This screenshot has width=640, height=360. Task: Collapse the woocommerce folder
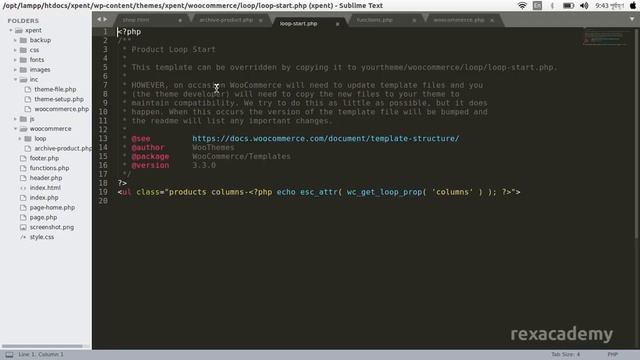pyautogui.click(x=15, y=129)
